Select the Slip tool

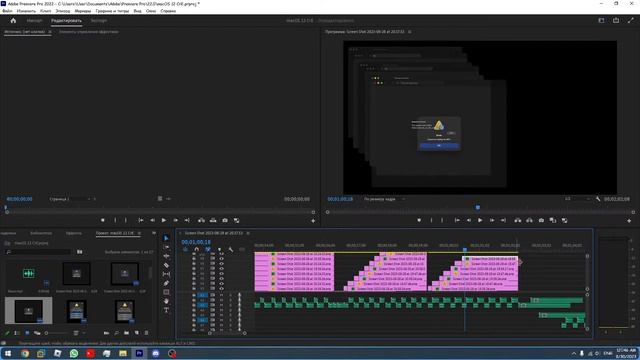(x=166, y=274)
